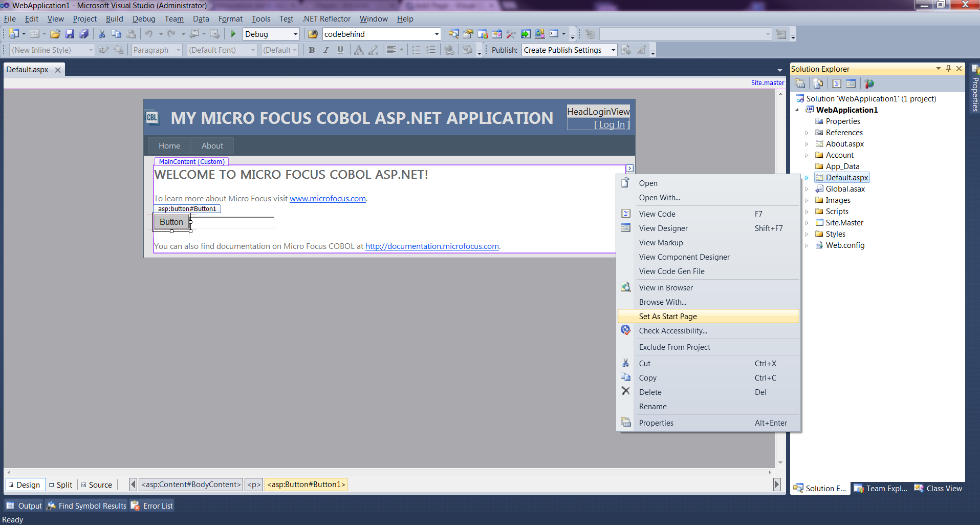Click the ASP.NET Configuration globe icon
Screen dimensions: 980x525
869,83
